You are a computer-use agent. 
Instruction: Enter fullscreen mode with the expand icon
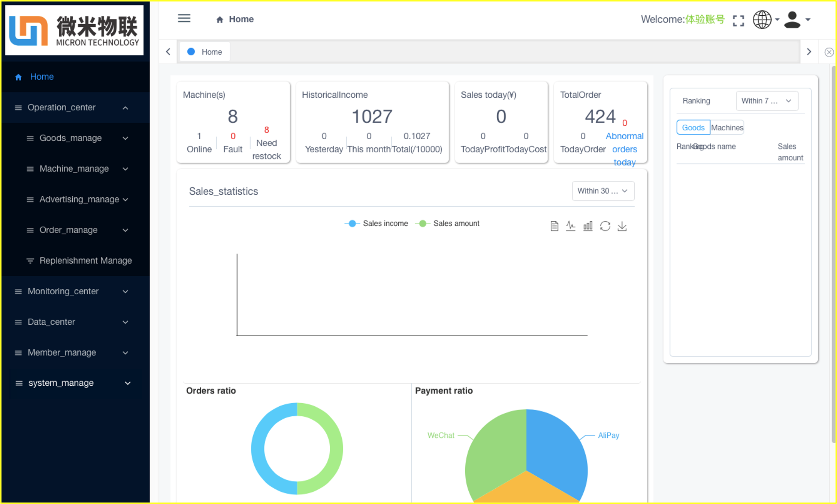(738, 21)
